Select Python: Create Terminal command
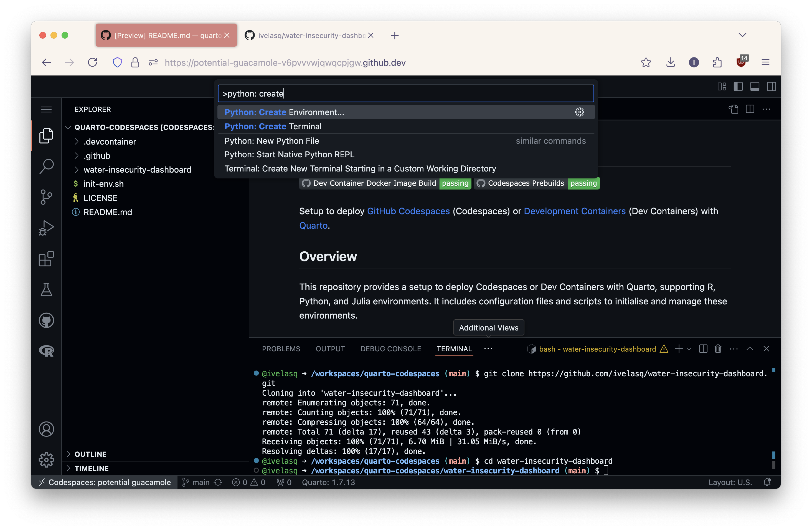 (273, 127)
